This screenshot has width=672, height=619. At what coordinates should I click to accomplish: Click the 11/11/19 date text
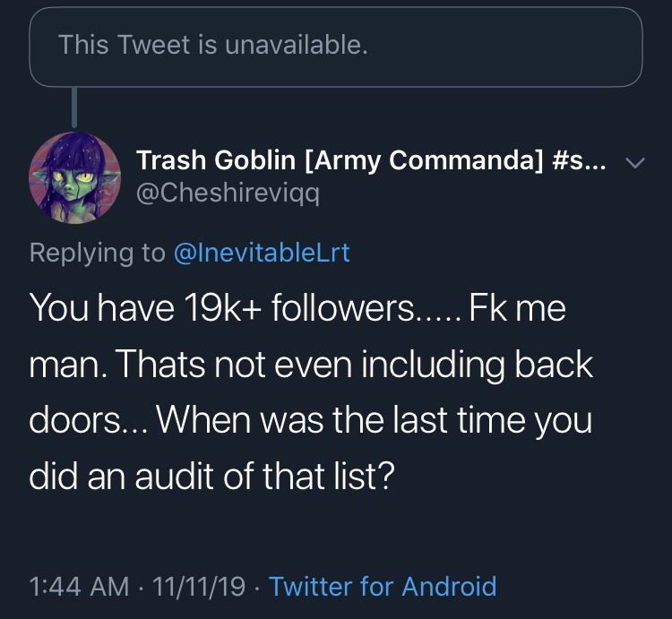(x=199, y=587)
